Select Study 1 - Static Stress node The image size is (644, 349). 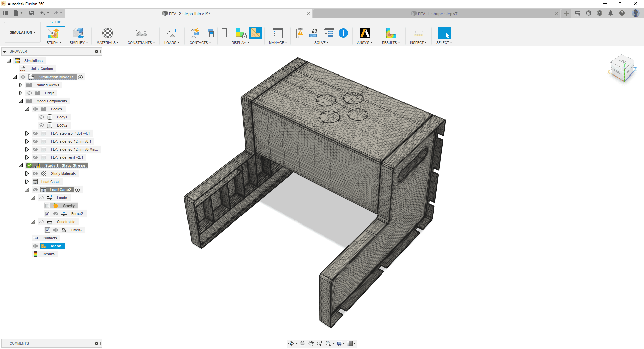65,165
